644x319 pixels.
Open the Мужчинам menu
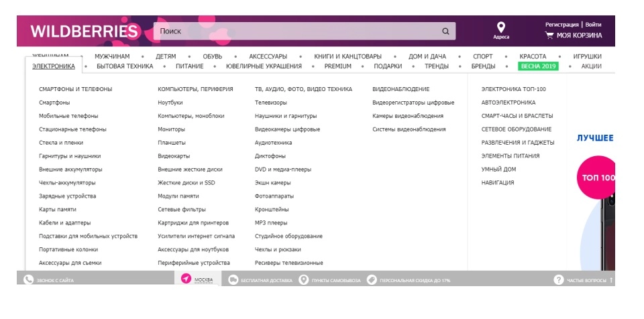112,57
